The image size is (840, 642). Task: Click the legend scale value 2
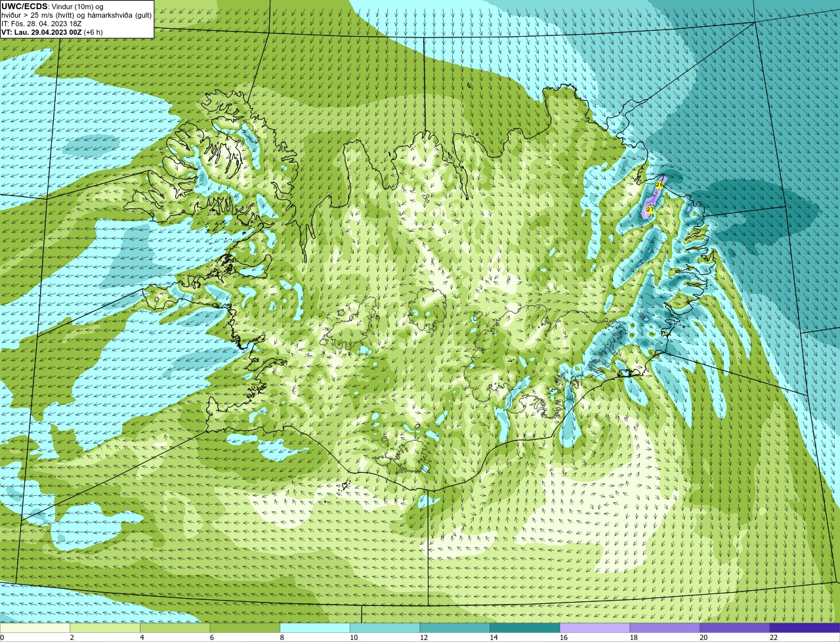point(72,637)
